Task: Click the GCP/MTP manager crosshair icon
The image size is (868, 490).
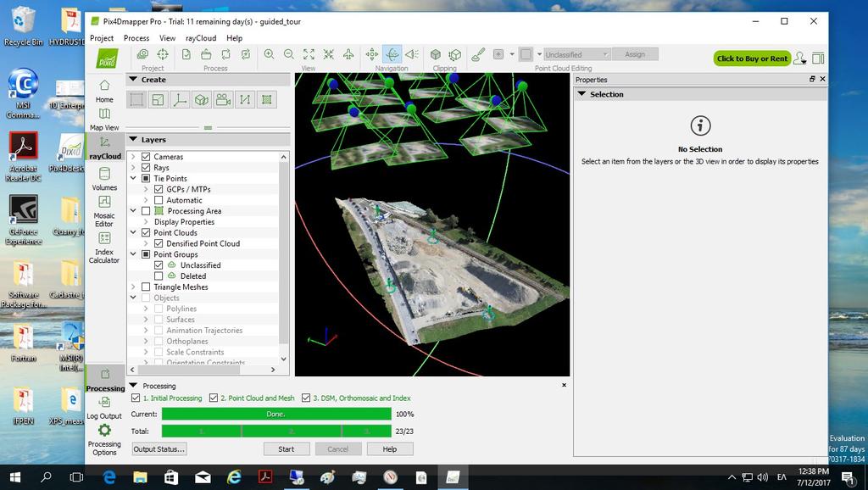Action: point(162,54)
